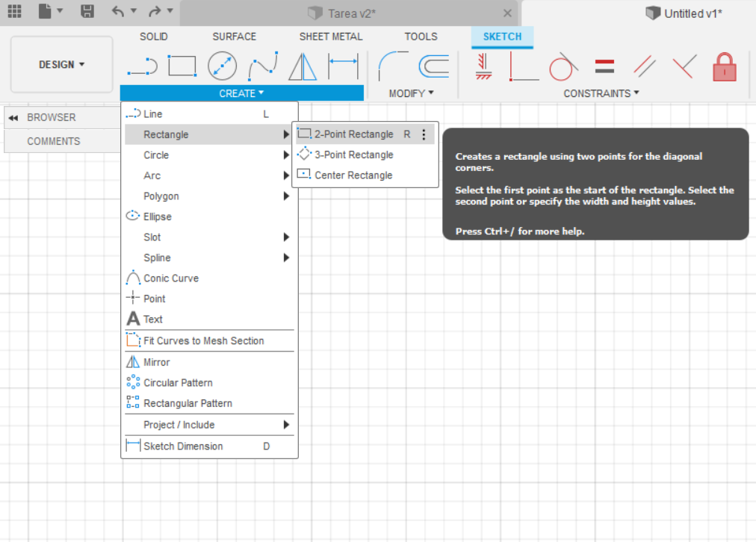Select Fit Curves to Mesh Section

[209, 341]
